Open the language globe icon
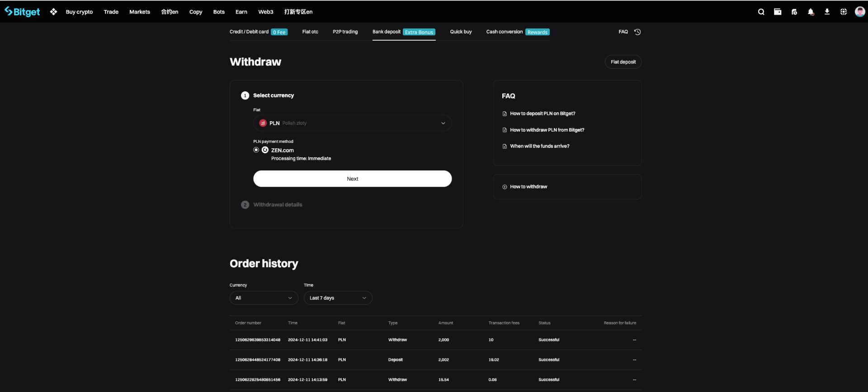The image size is (868, 392). 844,12
